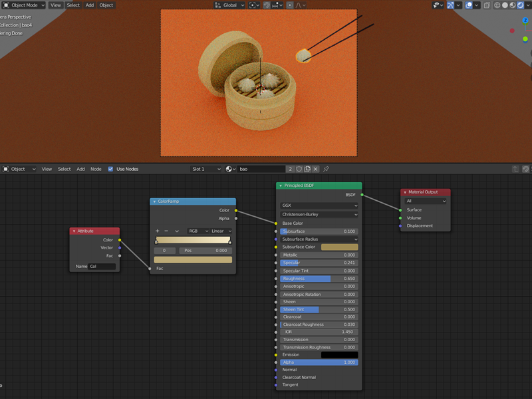The width and height of the screenshot is (532, 399).
Task: Toggle fake user shield icon
Action: 299,169
